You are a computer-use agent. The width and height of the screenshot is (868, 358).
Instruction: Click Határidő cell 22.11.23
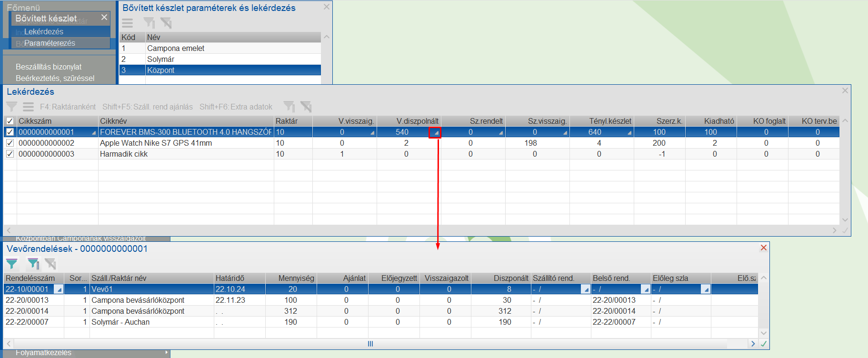[x=239, y=300]
